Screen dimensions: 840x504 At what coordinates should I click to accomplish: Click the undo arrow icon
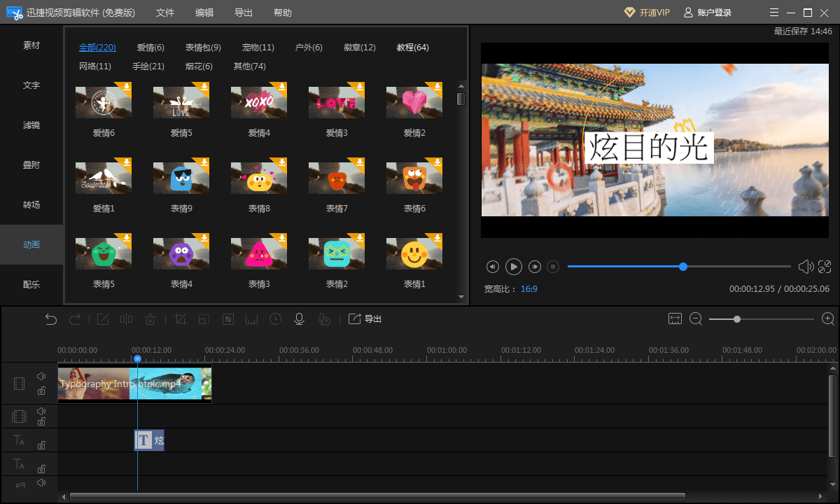coord(51,319)
